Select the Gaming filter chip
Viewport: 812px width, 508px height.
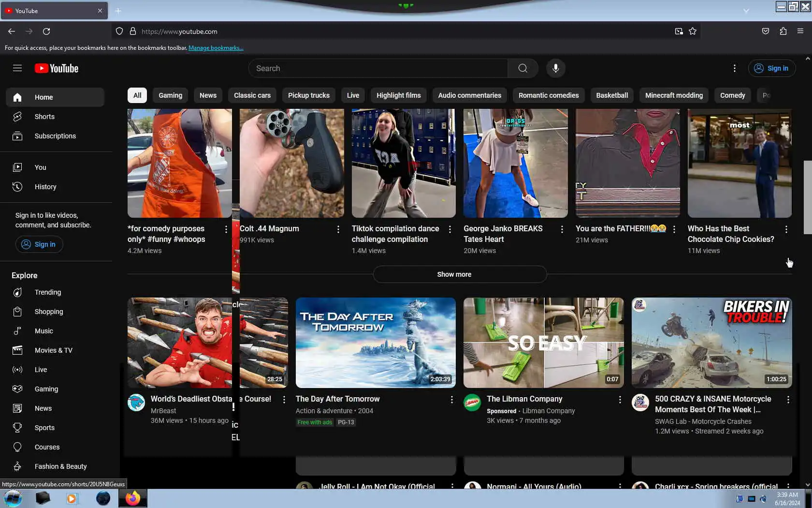pyautogui.click(x=171, y=95)
